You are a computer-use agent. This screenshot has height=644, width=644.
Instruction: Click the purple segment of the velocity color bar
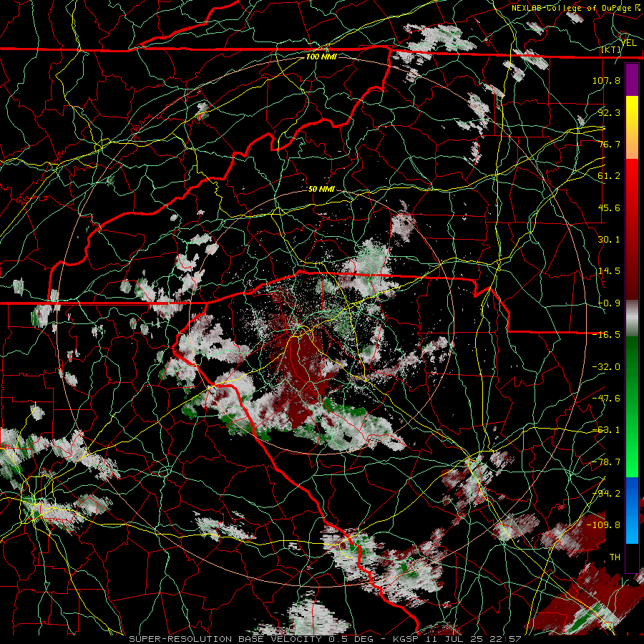[x=632, y=79]
